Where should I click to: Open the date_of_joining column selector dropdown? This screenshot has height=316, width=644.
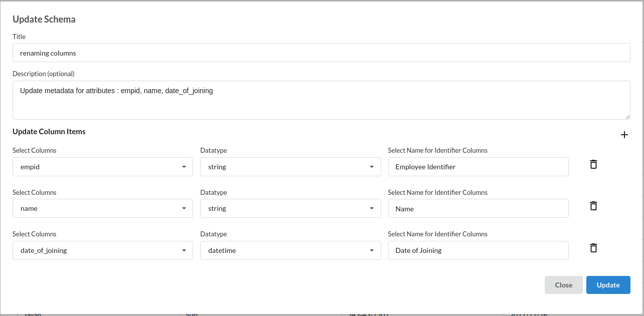point(103,250)
